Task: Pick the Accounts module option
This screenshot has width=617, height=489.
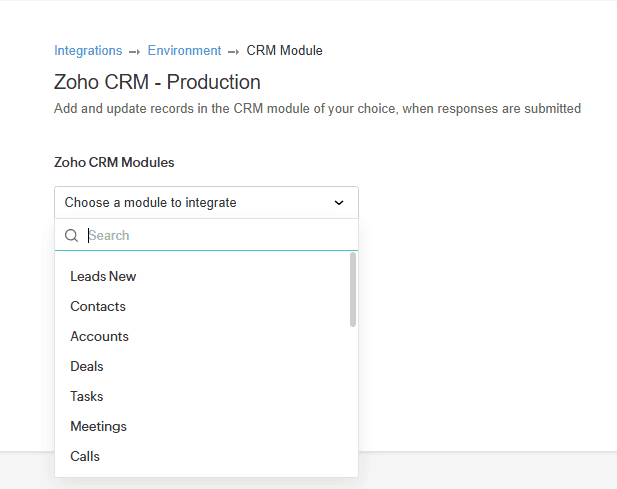Action: (x=99, y=336)
